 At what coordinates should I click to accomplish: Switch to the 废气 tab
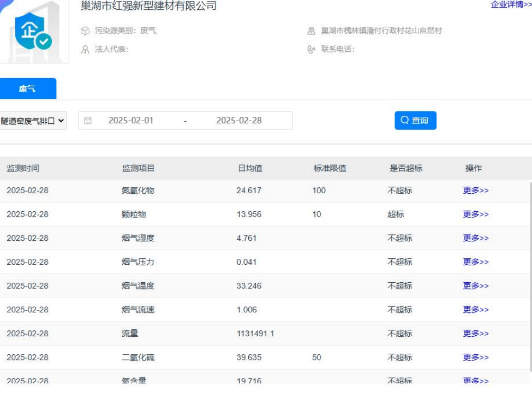point(28,89)
